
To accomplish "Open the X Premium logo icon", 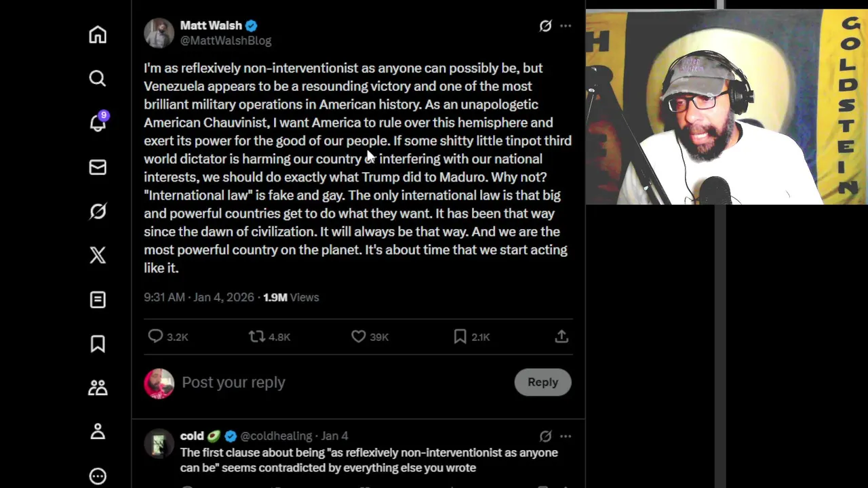I will click(x=98, y=255).
